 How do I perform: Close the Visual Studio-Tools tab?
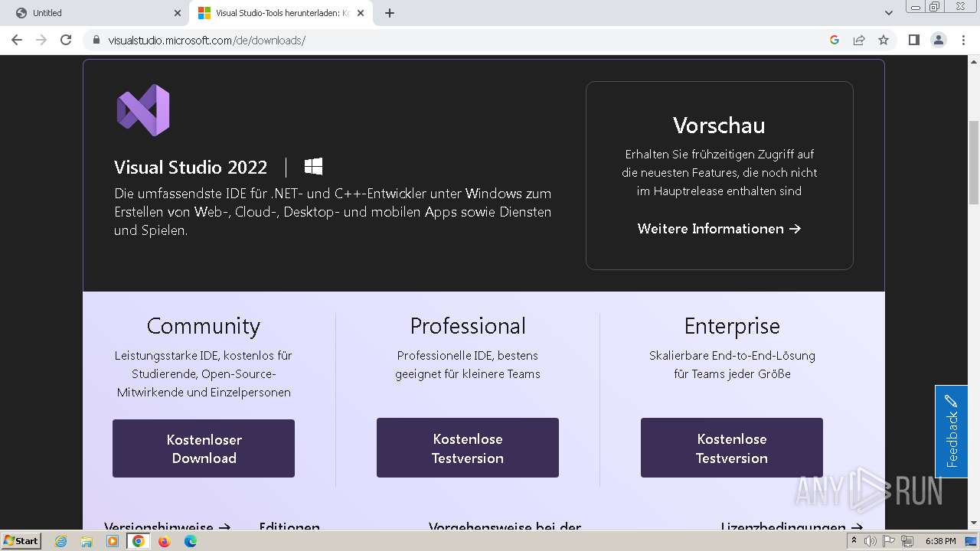pos(361,13)
